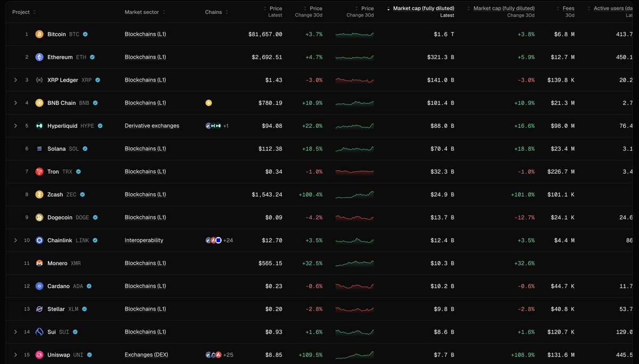Click the verified badge next to Solana SOL
The height and width of the screenshot is (364, 639).
click(x=84, y=148)
